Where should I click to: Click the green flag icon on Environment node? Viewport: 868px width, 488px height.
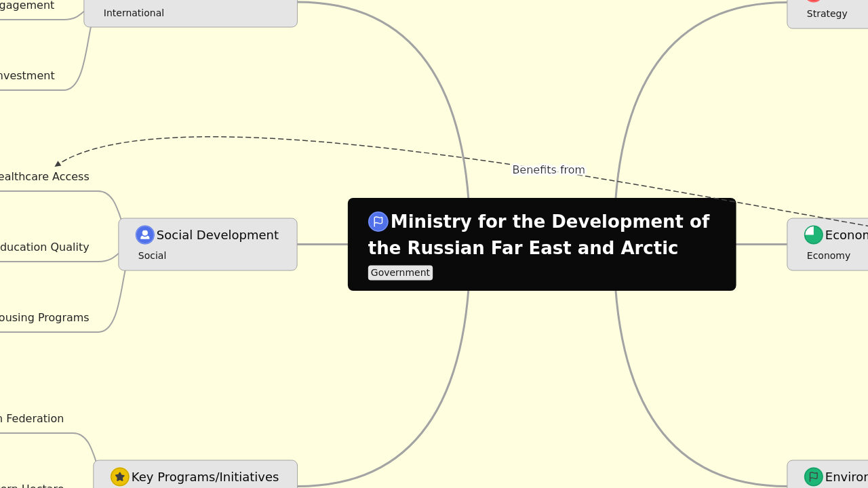tap(814, 477)
